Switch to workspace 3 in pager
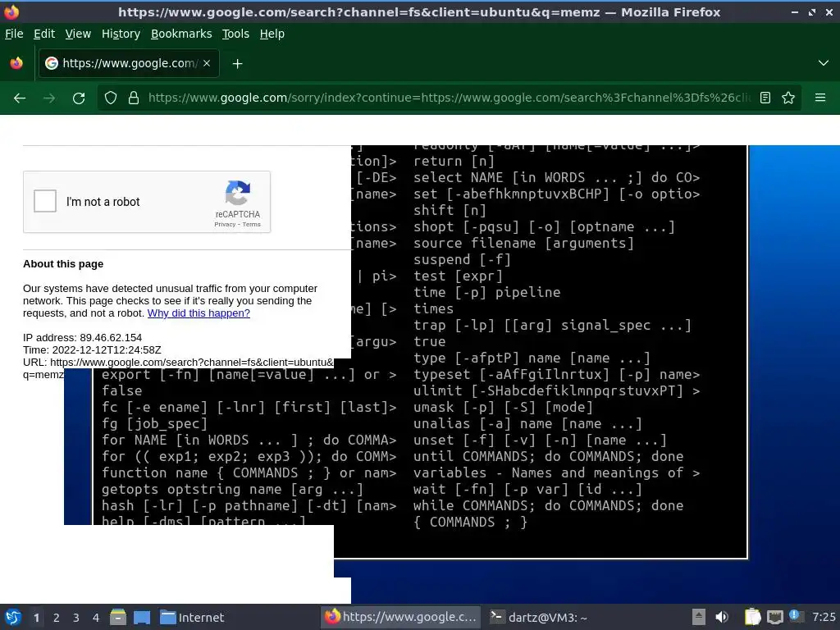Image resolution: width=840 pixels, height=630 pixels. (76, 618)
